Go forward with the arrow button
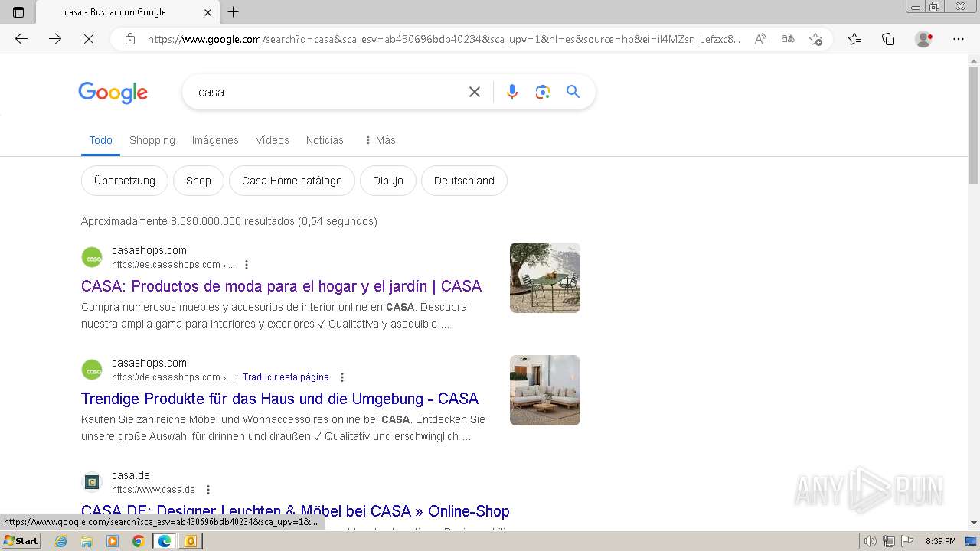 pyautogui.click(x=55, y=39)
